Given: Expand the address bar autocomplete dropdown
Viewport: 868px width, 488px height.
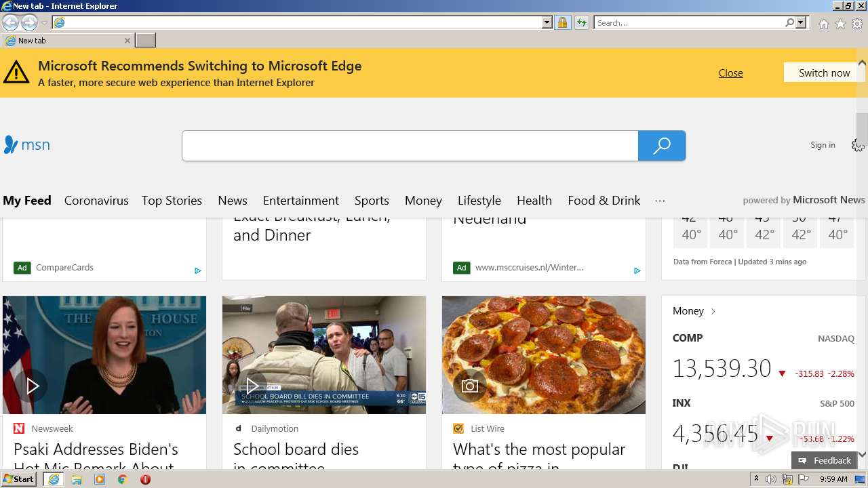Looking at the screenshot, I should point(547,22).
